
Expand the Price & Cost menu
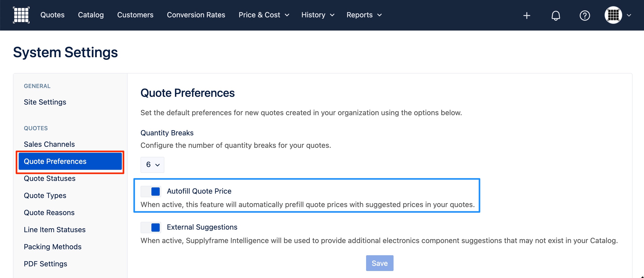click(264, 15)
